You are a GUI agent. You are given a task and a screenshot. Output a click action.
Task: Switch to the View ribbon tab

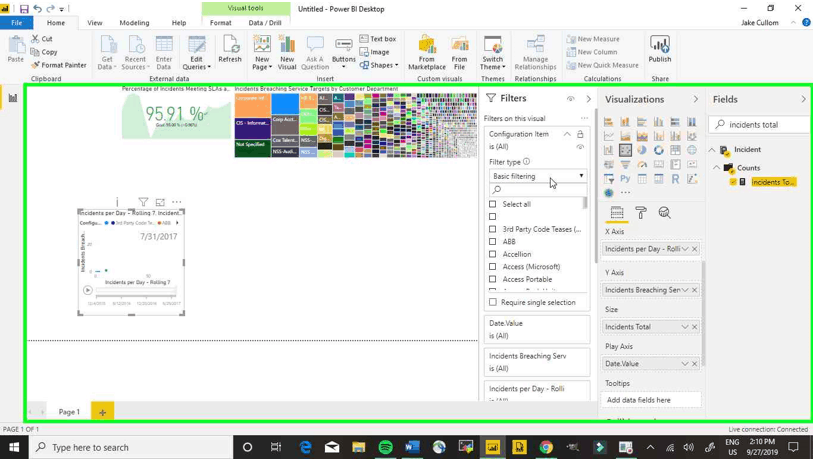(x=94, y=23)
